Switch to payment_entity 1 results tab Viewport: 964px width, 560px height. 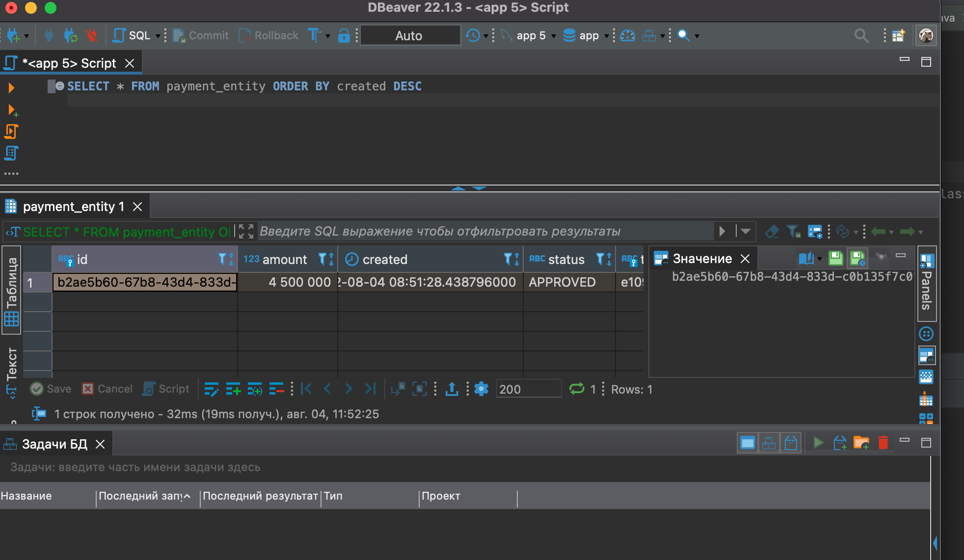[74, 207]
